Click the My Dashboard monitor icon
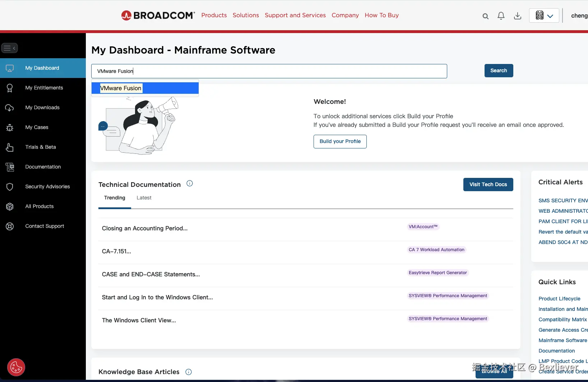This screenshot has width=588, height=382. (x=10, y=68)
